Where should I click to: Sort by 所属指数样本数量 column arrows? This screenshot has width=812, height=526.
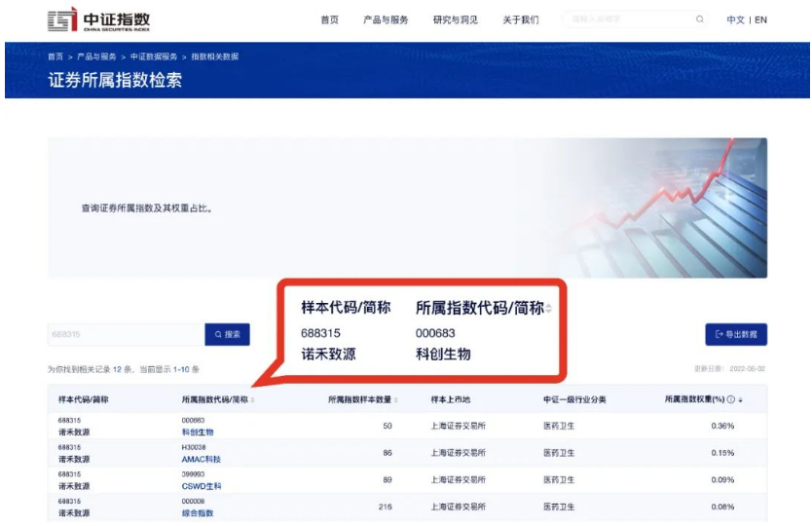click(x=396, y=399)
